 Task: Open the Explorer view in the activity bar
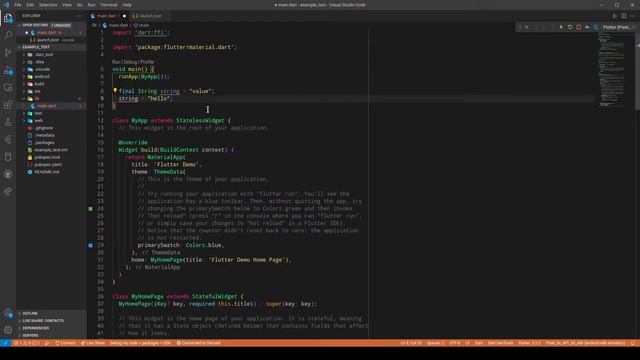8,18
